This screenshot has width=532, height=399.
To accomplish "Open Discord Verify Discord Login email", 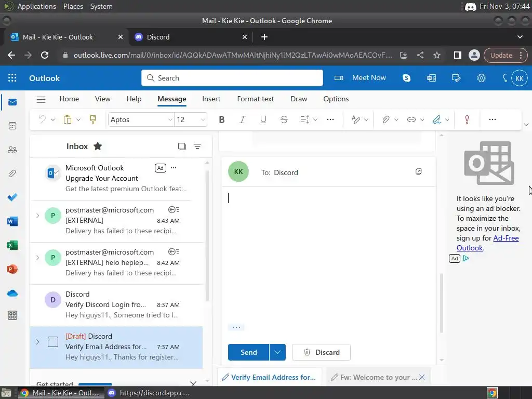I will (117, 304).
